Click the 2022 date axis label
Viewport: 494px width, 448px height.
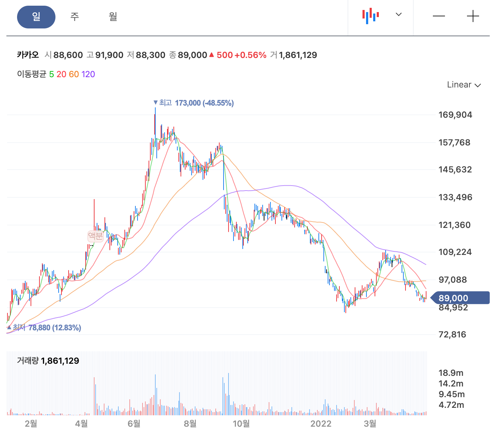tap(321, 423)
